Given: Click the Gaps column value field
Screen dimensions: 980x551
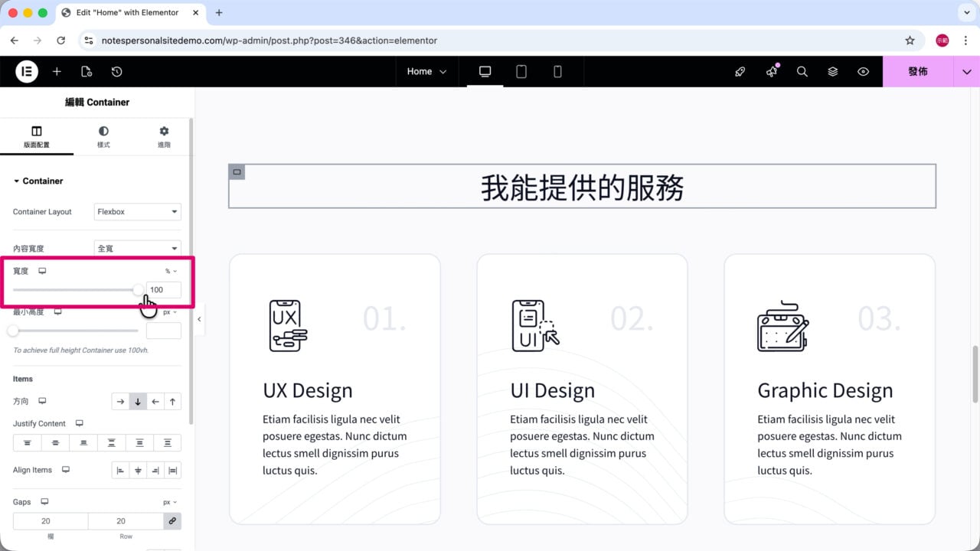Looking at the screenshot, I should click(51, 521).
